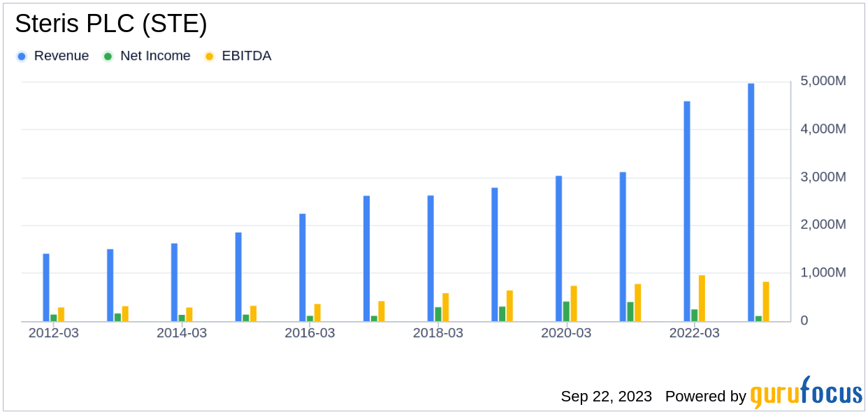Click the blue Revenue bar for 2020-03
This screenshot has height=414, width=868.
click(x=559, y=249)
